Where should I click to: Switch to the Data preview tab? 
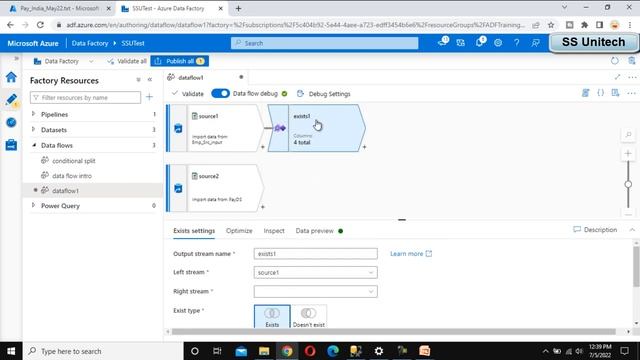point(315,231)
